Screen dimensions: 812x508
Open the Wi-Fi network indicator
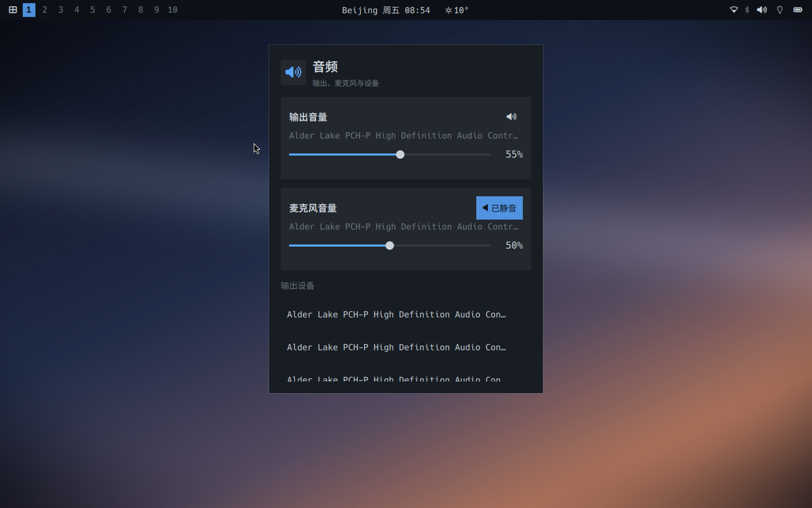[x=734, y=10]
